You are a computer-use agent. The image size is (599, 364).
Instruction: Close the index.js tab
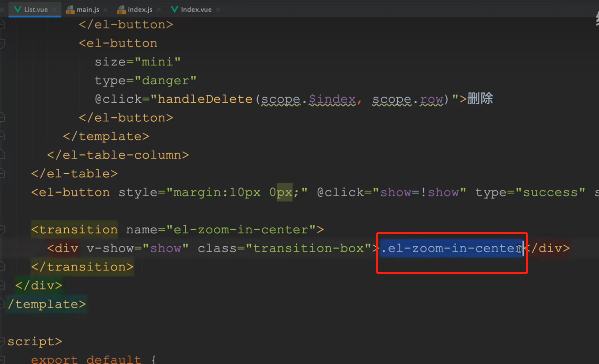pos(159,10)
